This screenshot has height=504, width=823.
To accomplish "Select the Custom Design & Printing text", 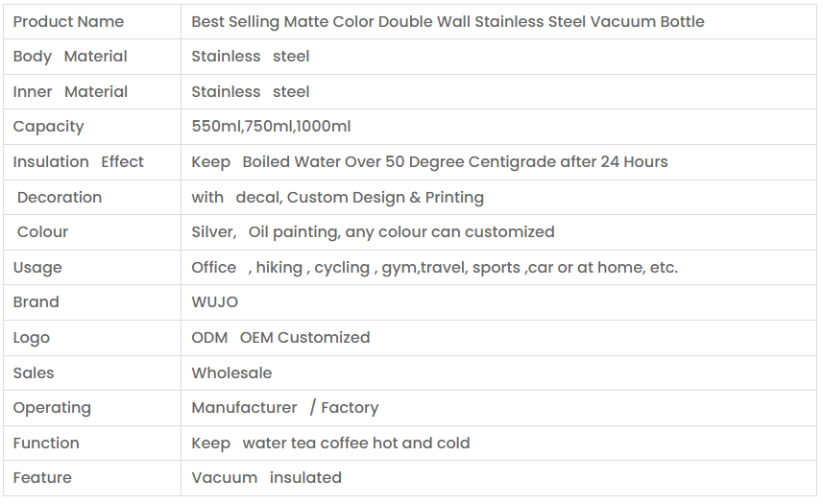I will [x=385, y=198].
